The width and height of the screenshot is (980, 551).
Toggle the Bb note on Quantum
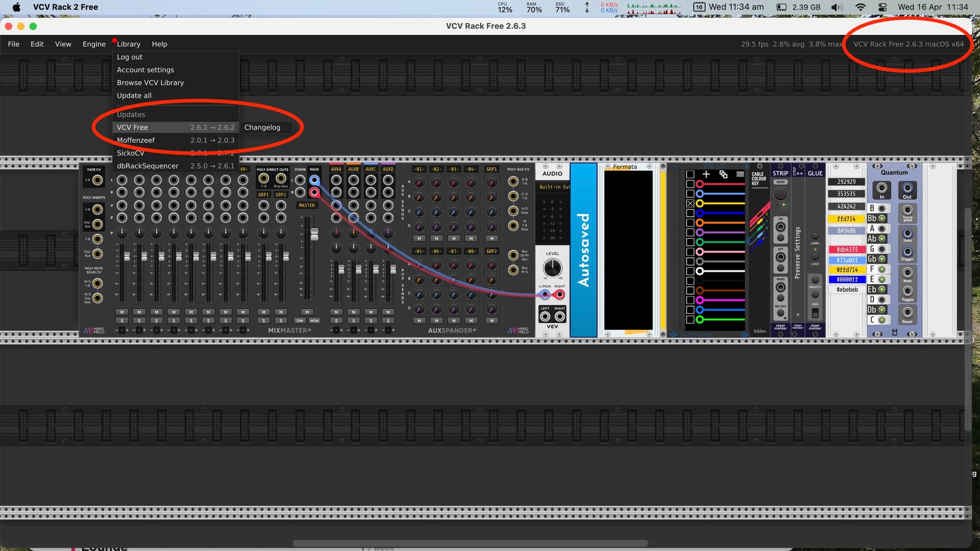pos(881,218)
